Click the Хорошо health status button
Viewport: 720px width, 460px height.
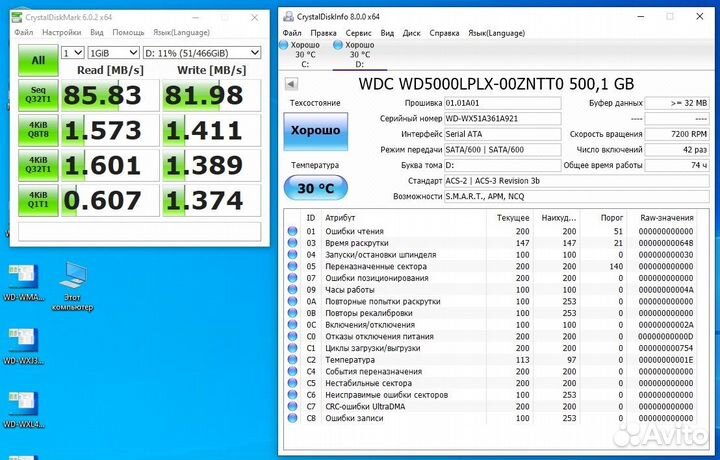[316, 131]
